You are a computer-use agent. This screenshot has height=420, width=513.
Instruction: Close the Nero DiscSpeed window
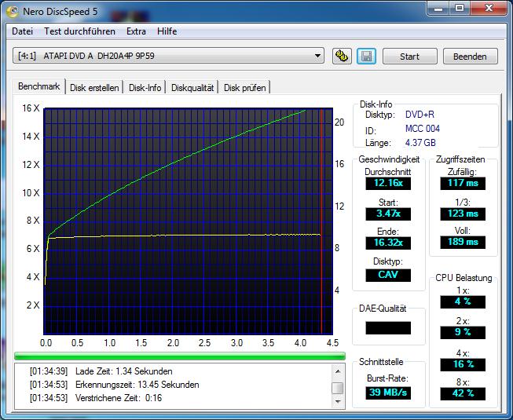[489, 9]
